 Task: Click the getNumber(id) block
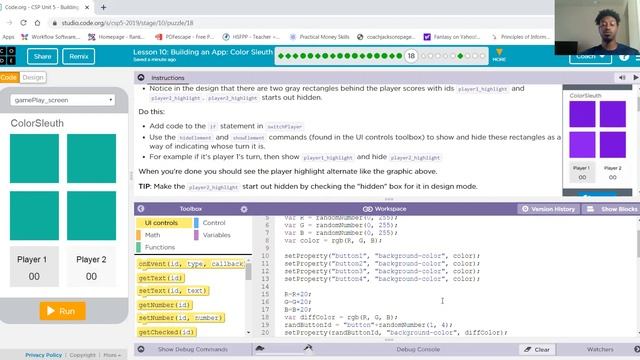pos(165,305)
